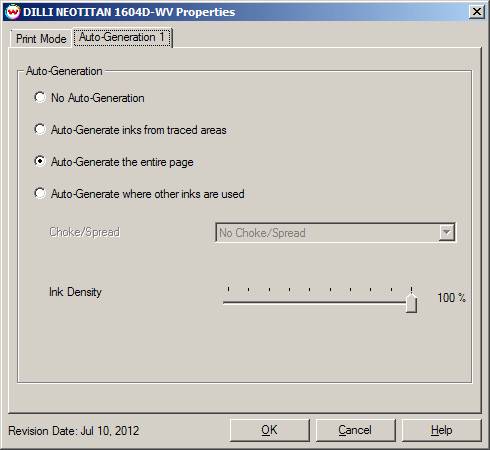The image size is (490, 450).
Task: Open the Choke/Spread dropdown arrow
Action: pos(447,232)
